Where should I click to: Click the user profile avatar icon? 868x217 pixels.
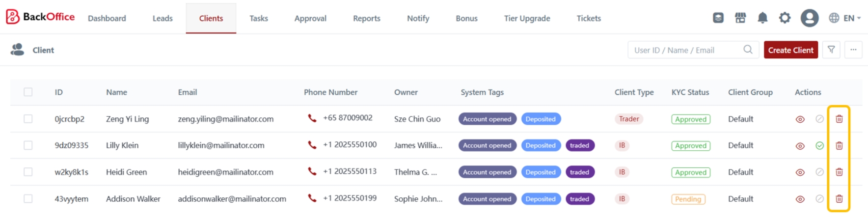(x=809, y=18)
